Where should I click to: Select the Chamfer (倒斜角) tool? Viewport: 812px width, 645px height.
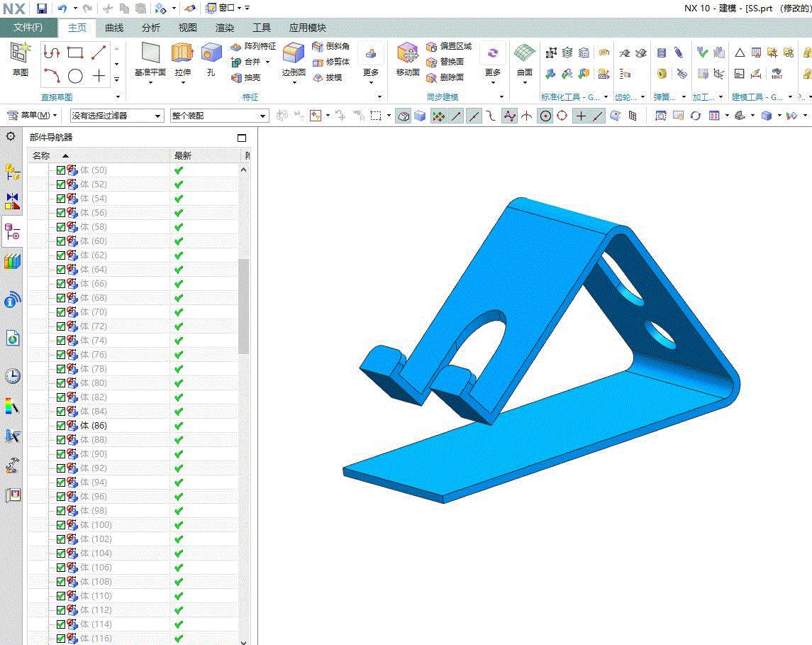[x=331, y=46]
